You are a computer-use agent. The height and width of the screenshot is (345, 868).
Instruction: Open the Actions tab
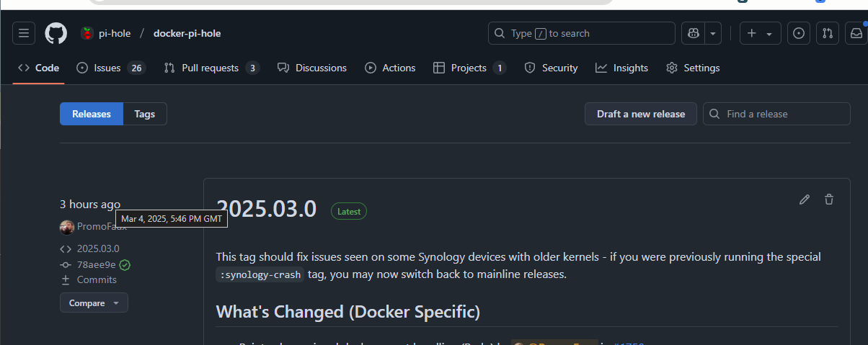[x=390, y=68]
